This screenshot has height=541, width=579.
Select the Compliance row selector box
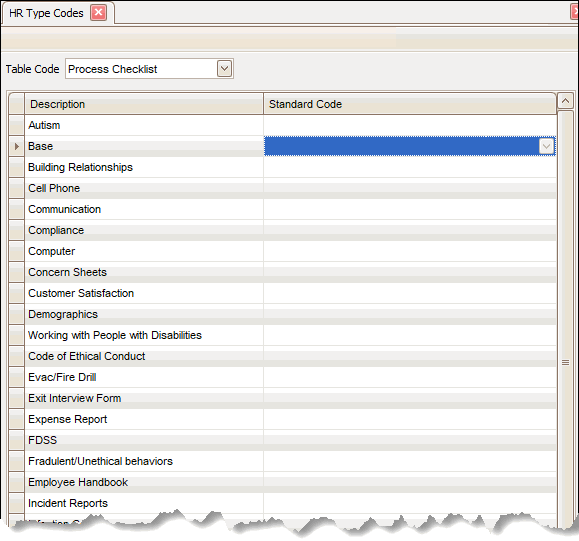[x=17, y=230]
